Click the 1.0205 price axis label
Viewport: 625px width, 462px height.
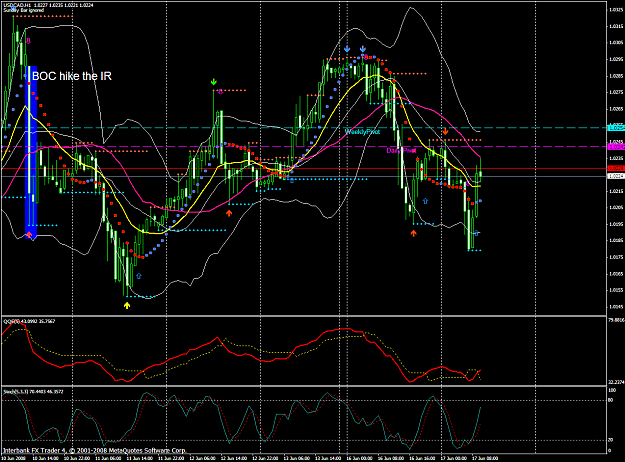tap(616, 207)
